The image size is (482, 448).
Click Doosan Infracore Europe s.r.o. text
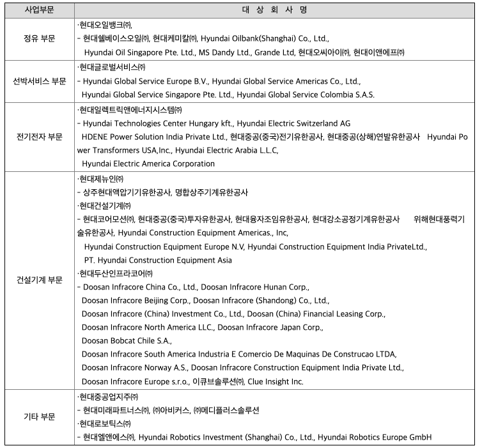click(136, 382)
